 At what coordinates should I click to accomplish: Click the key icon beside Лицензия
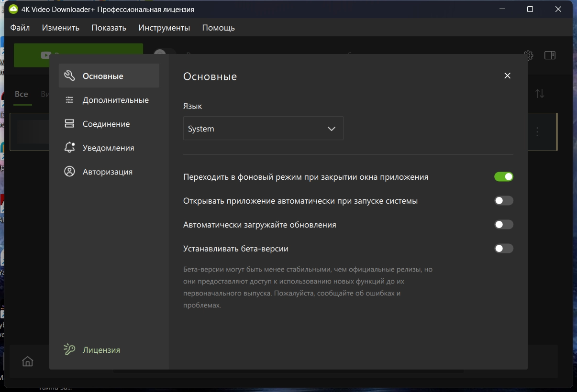(x=69, y=350)
